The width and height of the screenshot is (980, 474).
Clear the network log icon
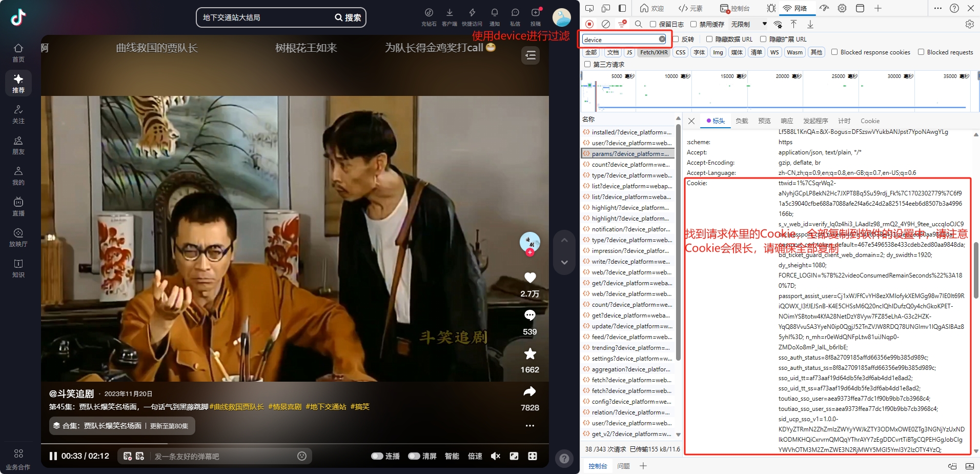pos(605,24)
